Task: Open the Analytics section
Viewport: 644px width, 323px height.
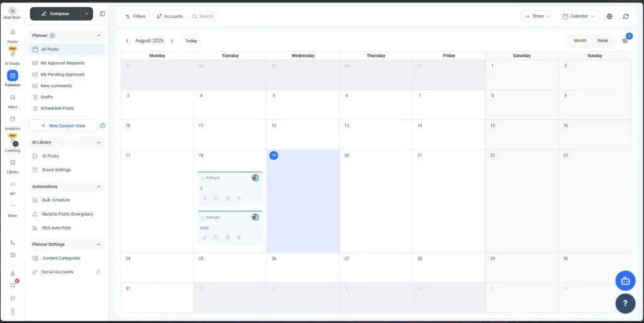Action: click(13, 123)
